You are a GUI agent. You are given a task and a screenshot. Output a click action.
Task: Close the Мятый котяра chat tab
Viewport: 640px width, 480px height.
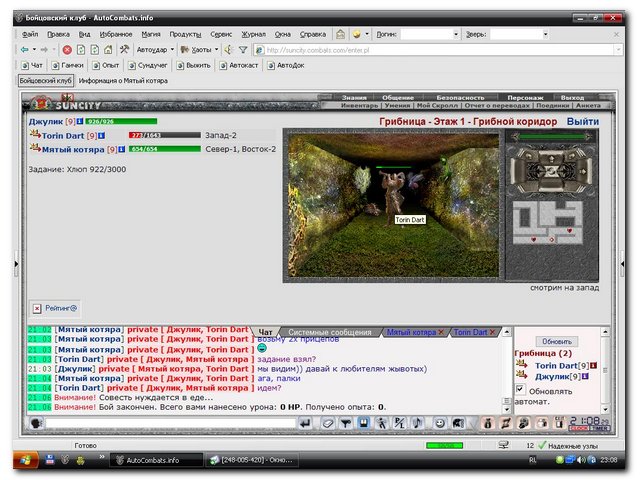441,332
